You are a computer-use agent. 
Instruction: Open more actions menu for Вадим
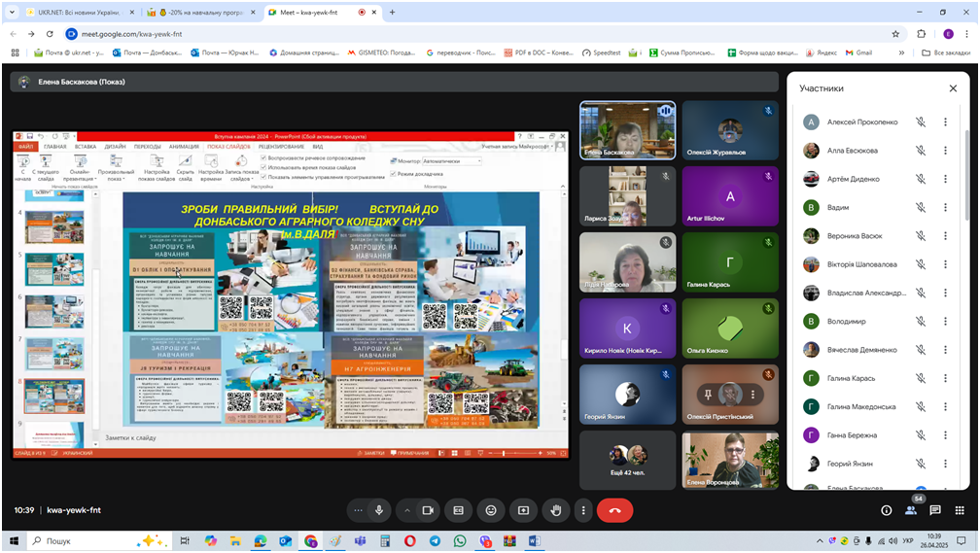[945, 207]
